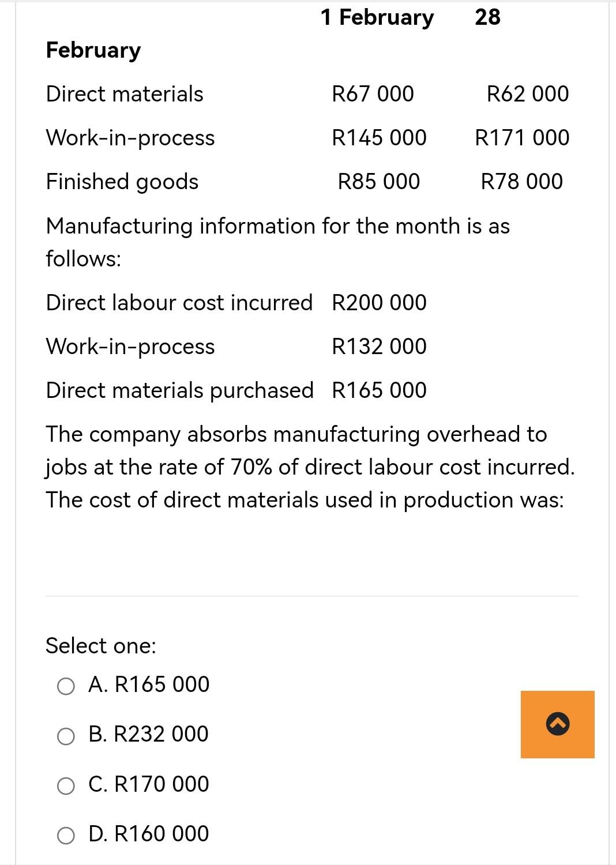The height and width of the screenshot is (865, 616).
Task: Click the Work-in-process R132 000 value
Action: [379, 347]
